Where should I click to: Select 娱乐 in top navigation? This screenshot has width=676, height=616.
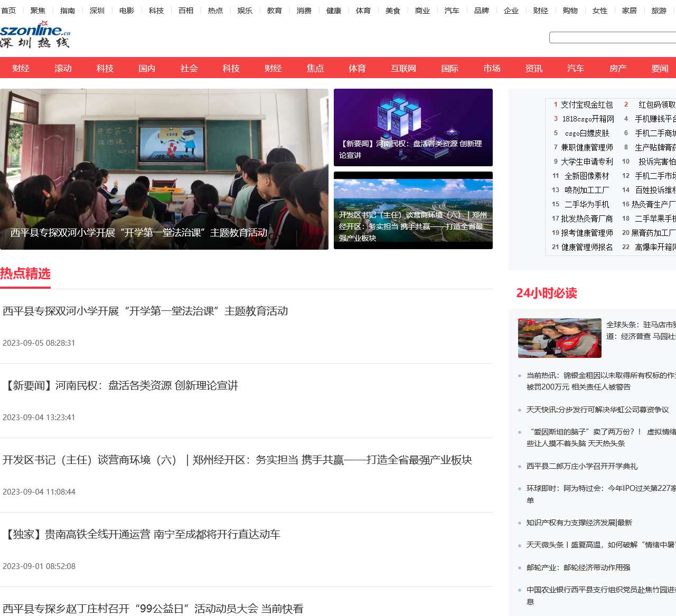point(245,11)
